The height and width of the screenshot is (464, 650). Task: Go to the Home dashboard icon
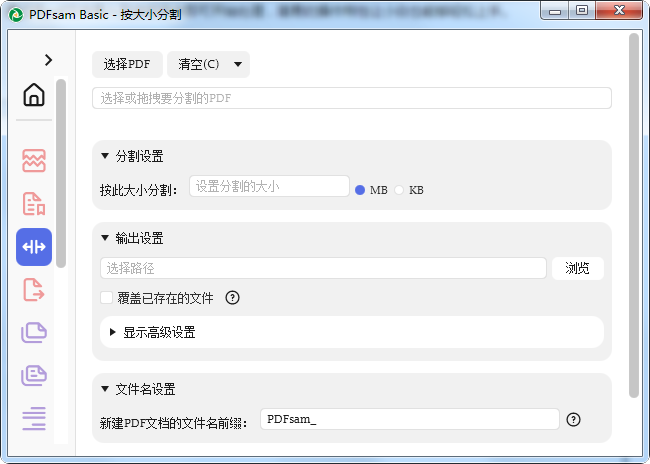34,95
